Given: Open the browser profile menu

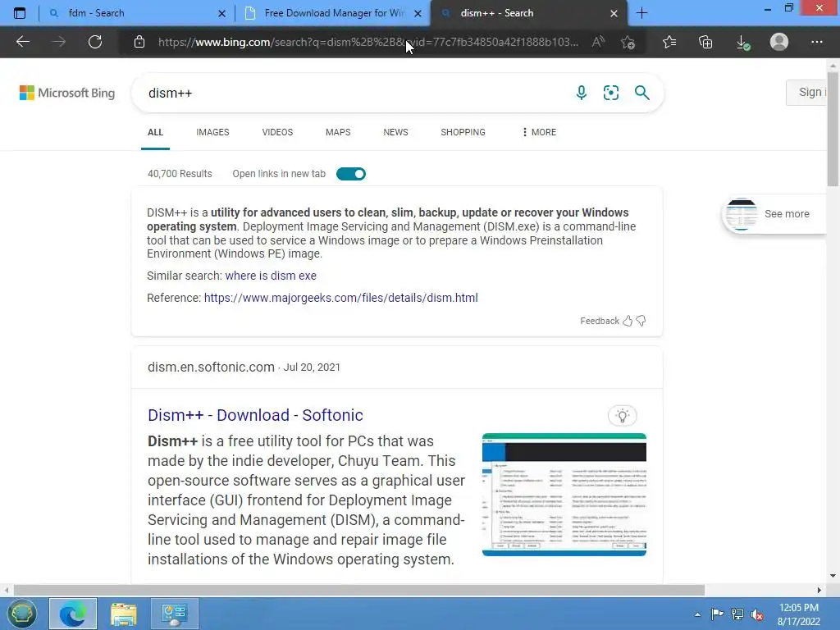Looking at the screenshot, I should [x=779, y=42].
